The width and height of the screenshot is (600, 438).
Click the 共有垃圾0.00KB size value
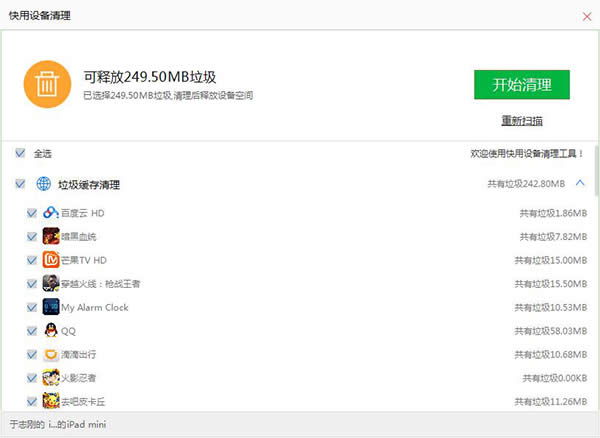[555, 378]
